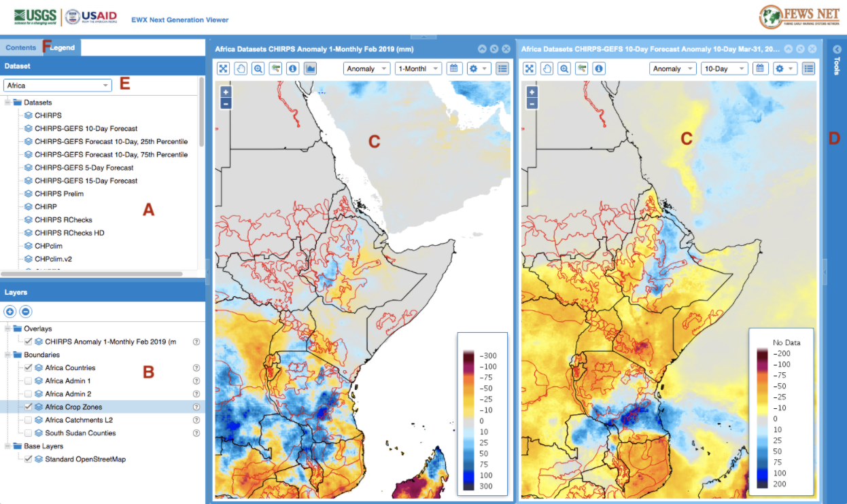Expand the Tools side panel arrow
Screen dimensions: 847x504
pos(837,49)
